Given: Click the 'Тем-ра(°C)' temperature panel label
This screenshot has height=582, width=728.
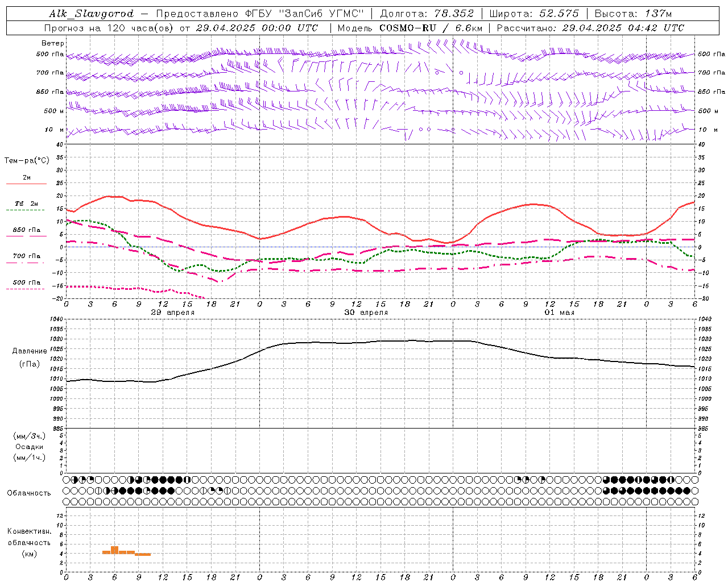Looking at the screenshot, I should click(27, 160).
